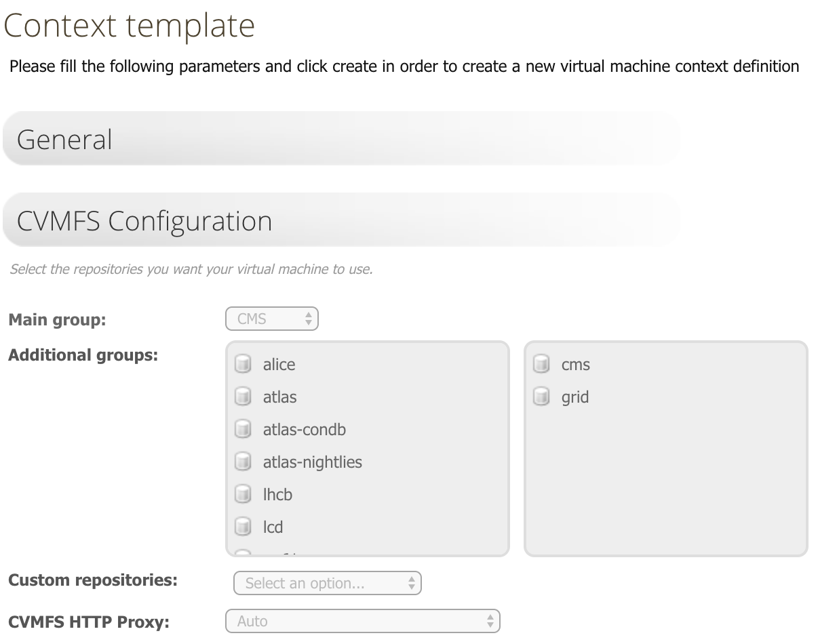The image size is (818, 644).
Task: Expand the General section header
Action: pos(341,139)
